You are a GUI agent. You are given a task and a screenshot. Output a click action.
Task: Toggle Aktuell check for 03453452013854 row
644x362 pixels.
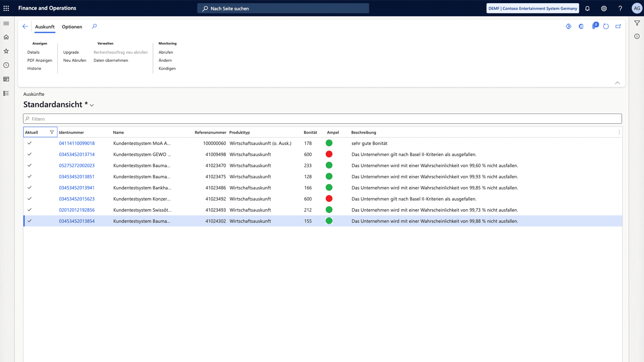click(x=30, y=221)
